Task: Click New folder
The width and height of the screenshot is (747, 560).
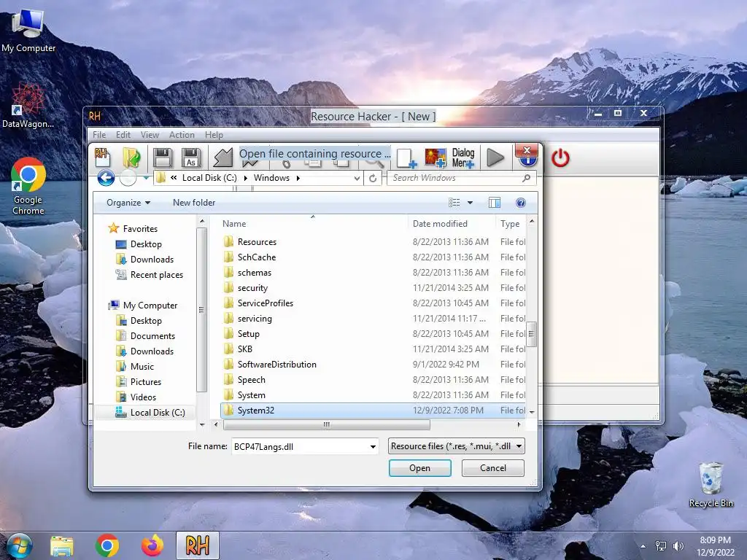Action: pyautogui.click(x=194, y=203)
